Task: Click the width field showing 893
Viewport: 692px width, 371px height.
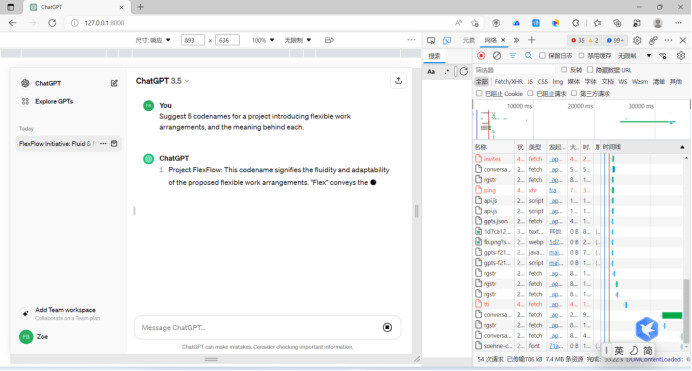Action: 192,40
